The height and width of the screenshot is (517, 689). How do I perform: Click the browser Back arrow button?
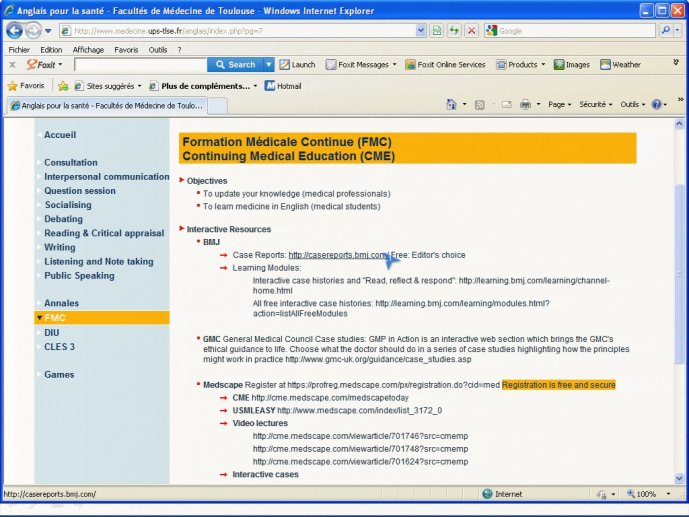pyautogui.click(x=14, y=31)
